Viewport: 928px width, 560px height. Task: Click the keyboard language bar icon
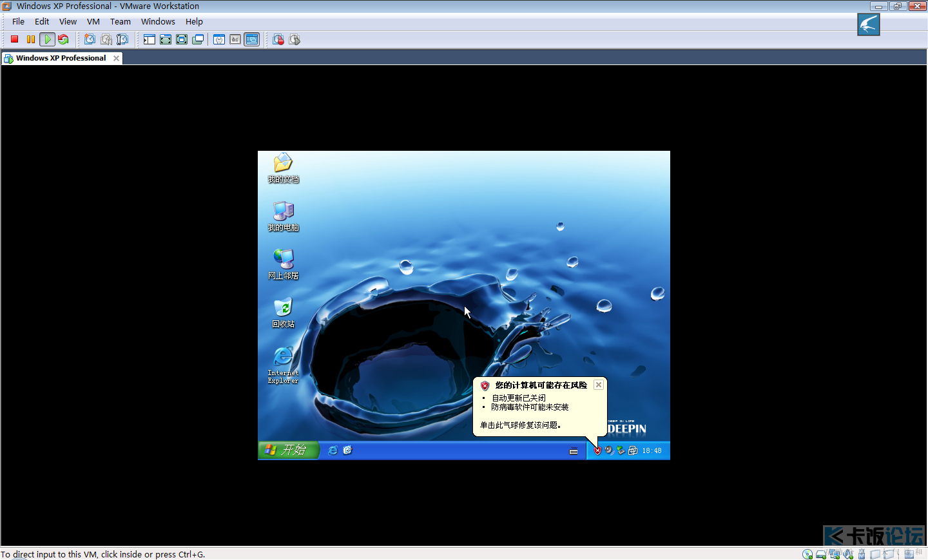574,451
